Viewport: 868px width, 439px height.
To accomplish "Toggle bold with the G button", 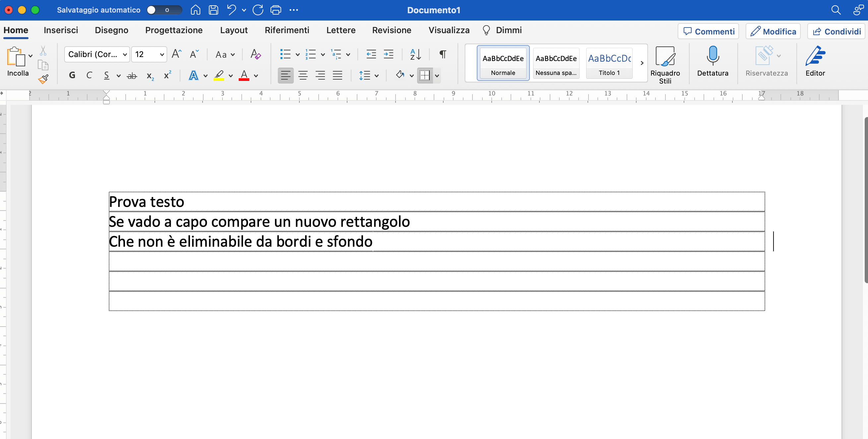I will [x=72, y=75].
